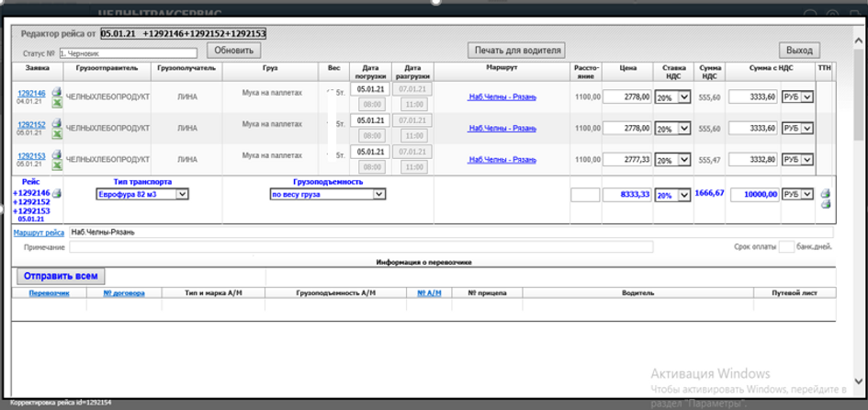Click the Срок оплаты bank days field
868x410 pixels.
click(x=786, y=247)
